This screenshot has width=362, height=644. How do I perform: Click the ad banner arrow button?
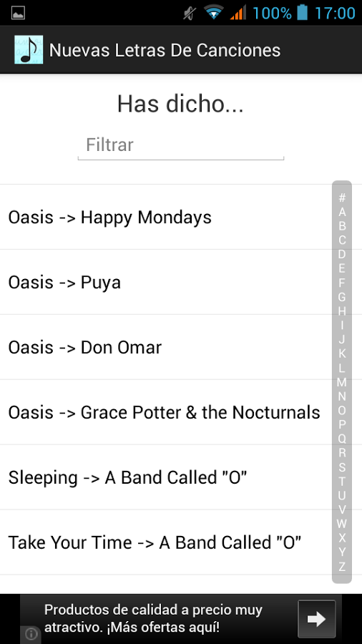click(x=316, y=619)
